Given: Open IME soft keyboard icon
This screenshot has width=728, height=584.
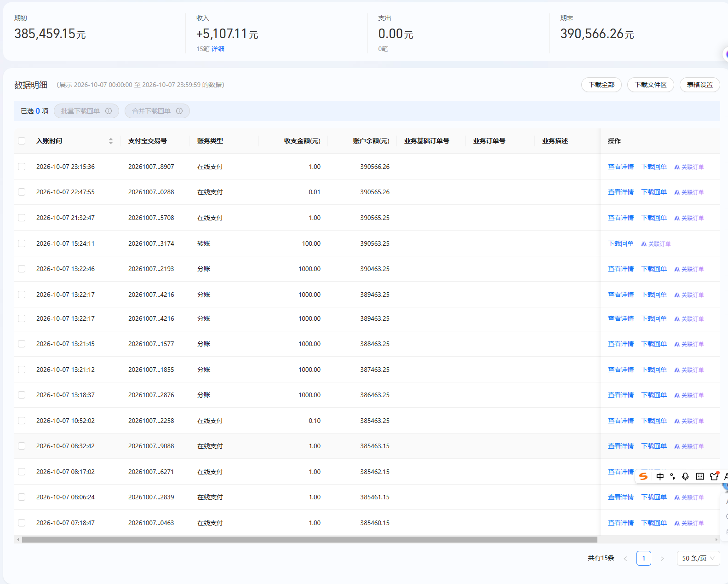Looking at the screenshot, I should 700,476.
